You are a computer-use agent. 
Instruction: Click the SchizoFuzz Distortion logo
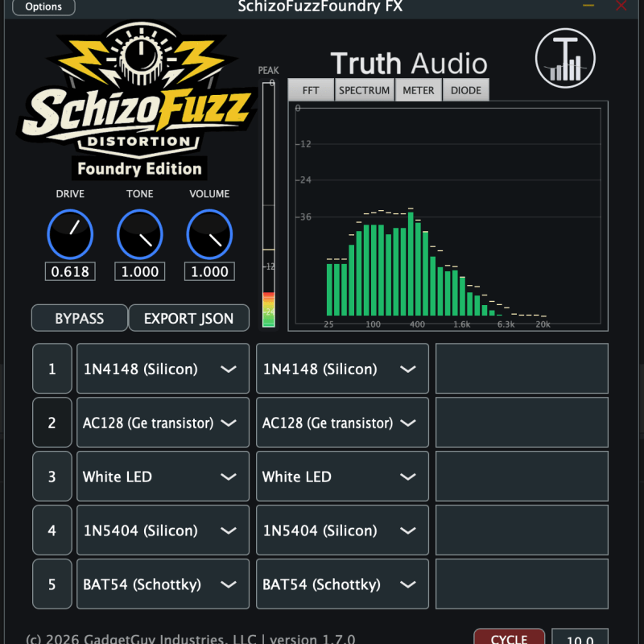(138, 90)
